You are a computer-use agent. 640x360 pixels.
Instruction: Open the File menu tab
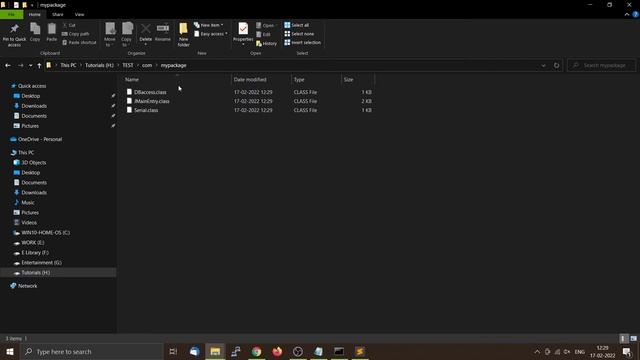coord(11,14)
